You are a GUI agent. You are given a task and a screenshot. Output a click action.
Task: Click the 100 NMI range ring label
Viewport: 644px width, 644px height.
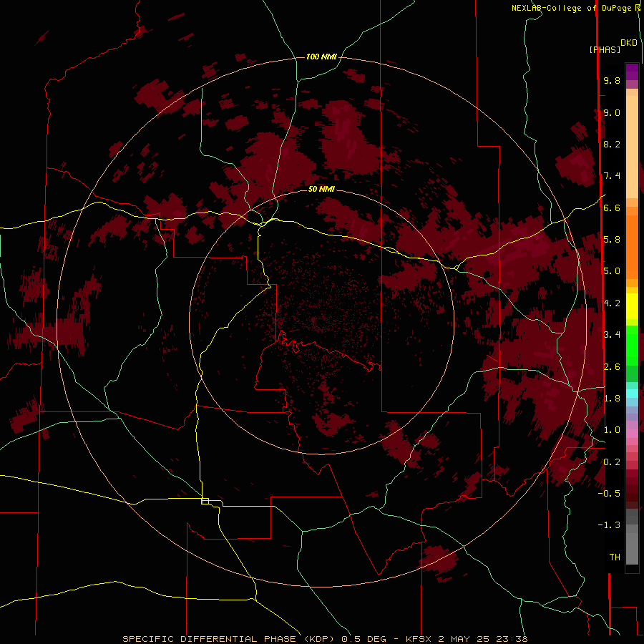321,57
